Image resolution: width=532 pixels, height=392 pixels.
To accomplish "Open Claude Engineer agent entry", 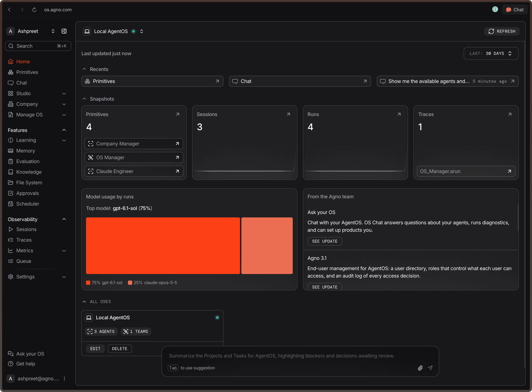I will pyautogui.click(x=134, y=171).
